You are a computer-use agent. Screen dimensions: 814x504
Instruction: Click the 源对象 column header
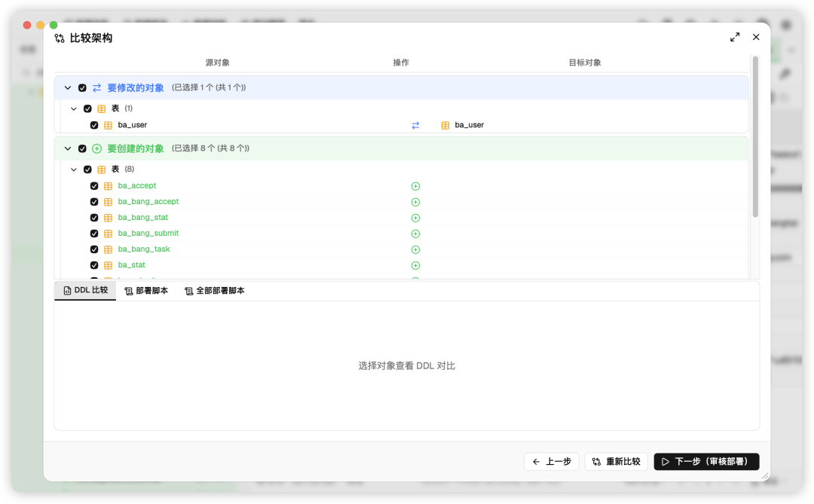pyautogui.click(x=218, y=63)
